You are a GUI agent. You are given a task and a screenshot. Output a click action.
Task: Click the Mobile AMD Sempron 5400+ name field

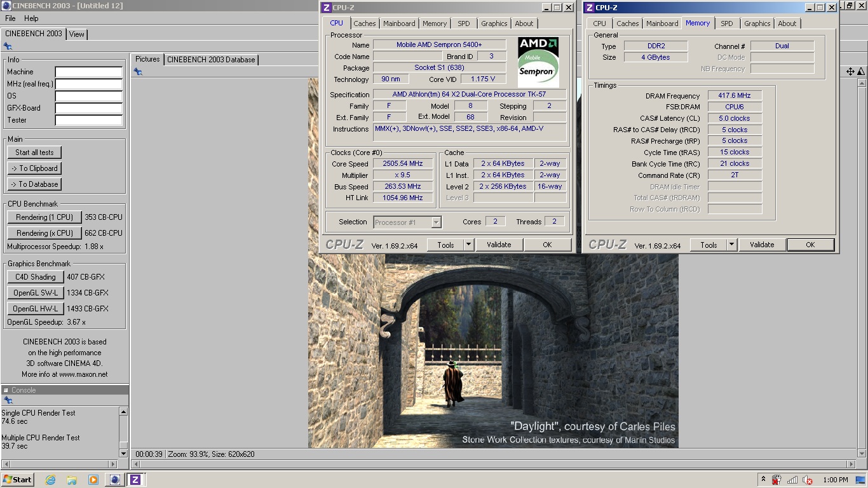click(439, 44)
